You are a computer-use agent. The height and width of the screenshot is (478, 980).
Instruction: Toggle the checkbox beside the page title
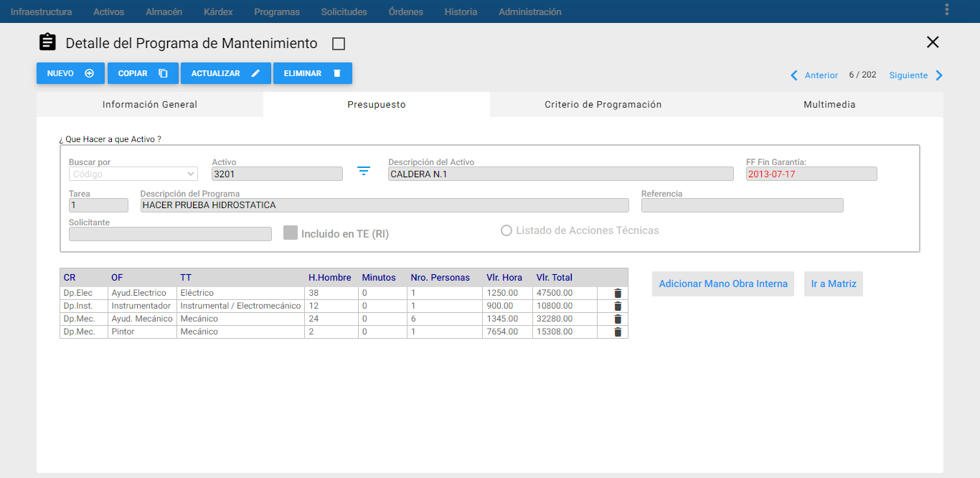339,44
